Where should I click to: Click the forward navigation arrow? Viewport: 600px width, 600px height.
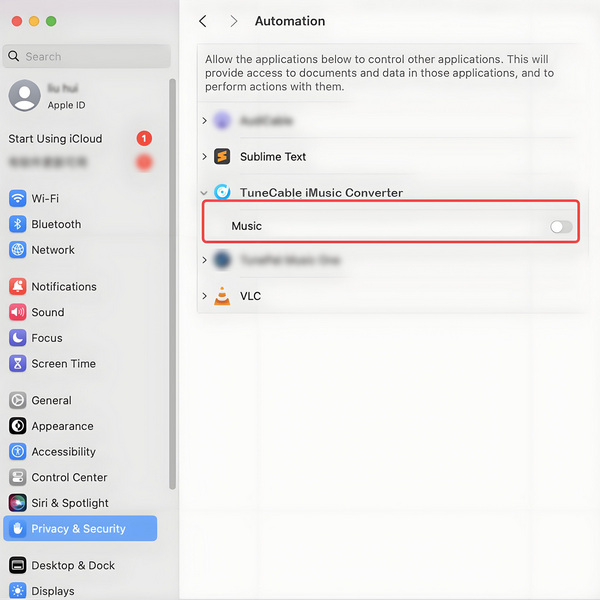[x=233, y=21]
